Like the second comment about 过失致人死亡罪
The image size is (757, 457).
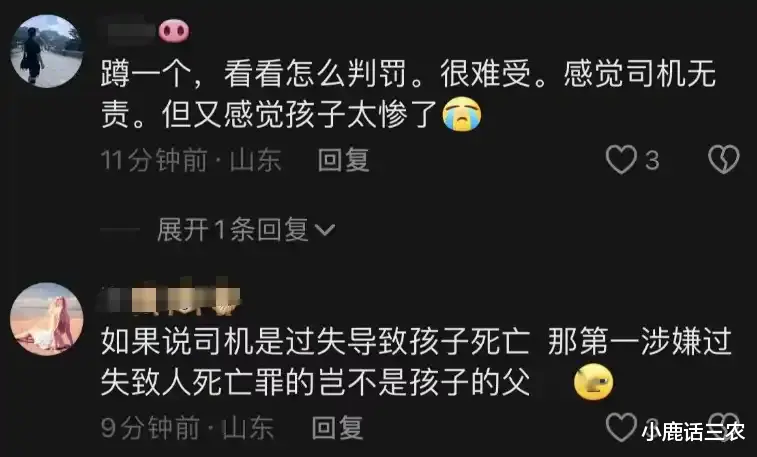coord(621,427)
